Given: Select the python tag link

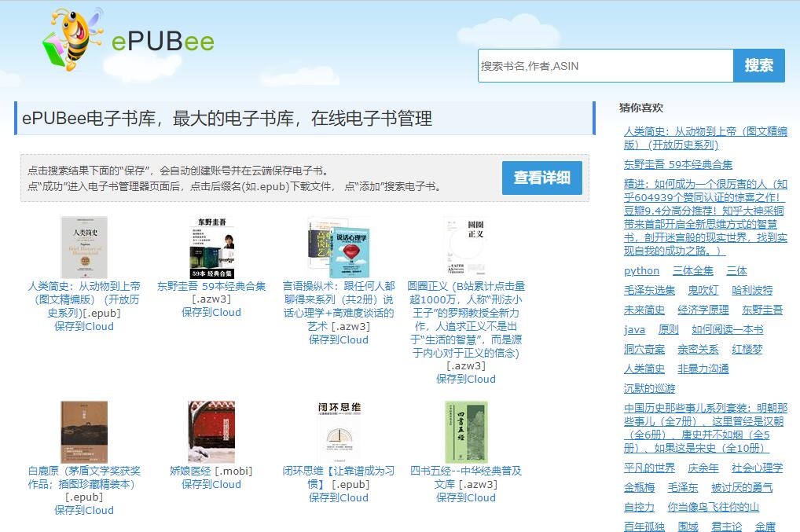Looking at the screenshot, I should 641,270.
